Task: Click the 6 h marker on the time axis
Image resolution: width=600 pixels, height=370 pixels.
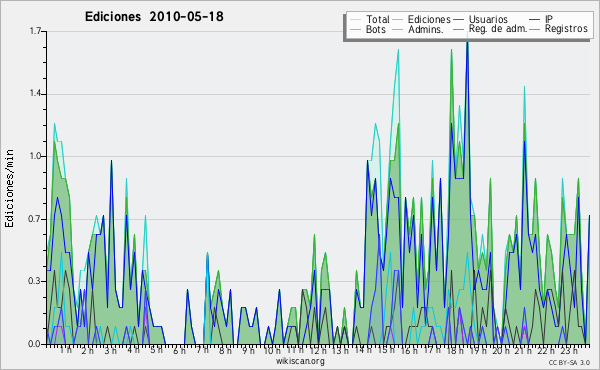Action: click(x=179, y=350)
